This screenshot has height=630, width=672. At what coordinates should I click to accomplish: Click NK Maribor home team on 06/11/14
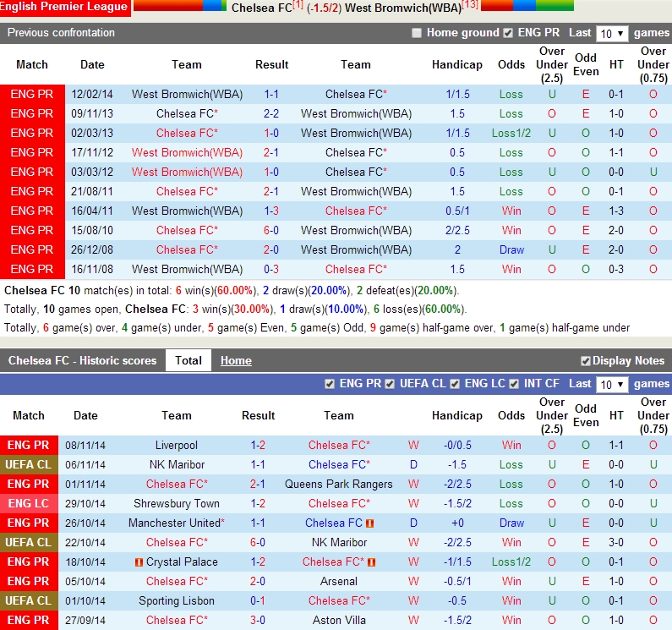click(x=177, y=465)
